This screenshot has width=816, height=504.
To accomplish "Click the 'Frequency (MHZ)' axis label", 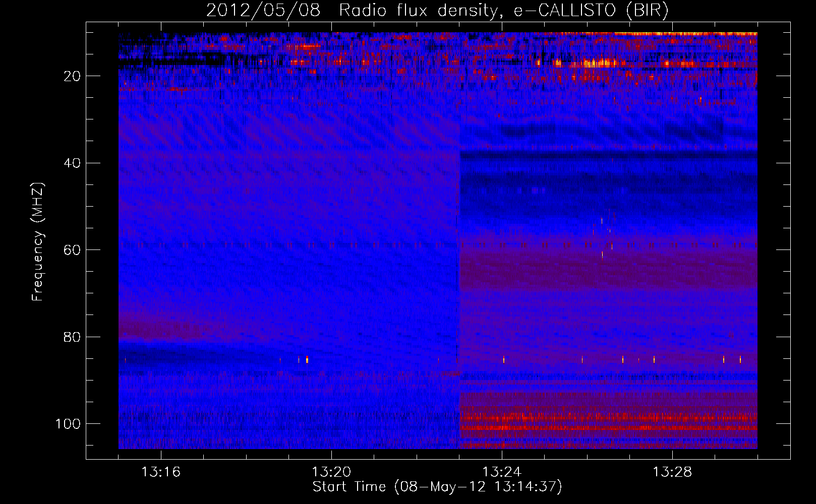I will (x=38, y=241).
